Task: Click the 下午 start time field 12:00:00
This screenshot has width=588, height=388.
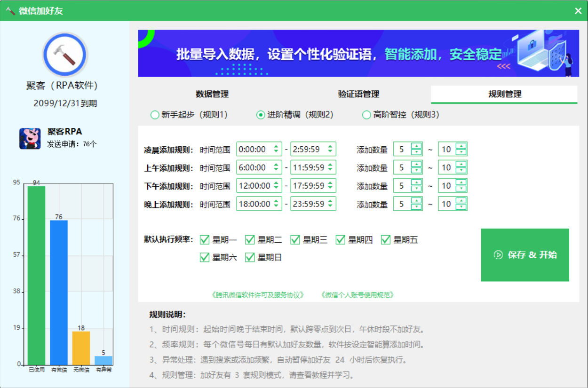Action: coord(254,186)
